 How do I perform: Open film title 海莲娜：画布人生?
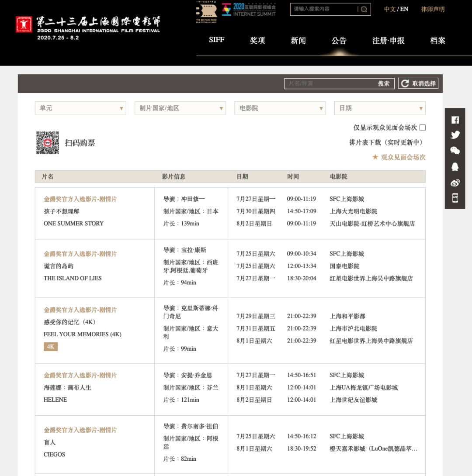67,388
